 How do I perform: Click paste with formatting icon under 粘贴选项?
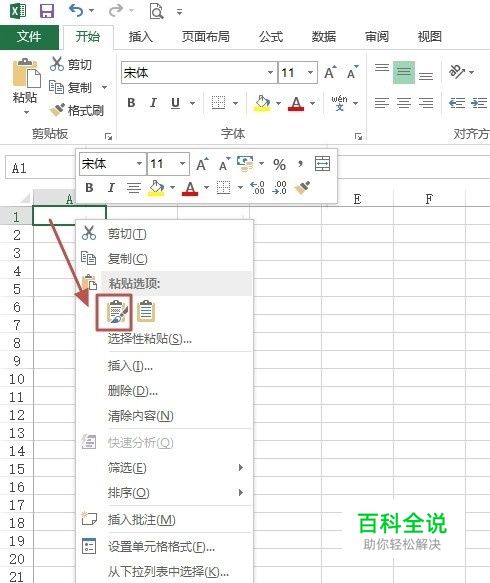[x=117, y=312]
